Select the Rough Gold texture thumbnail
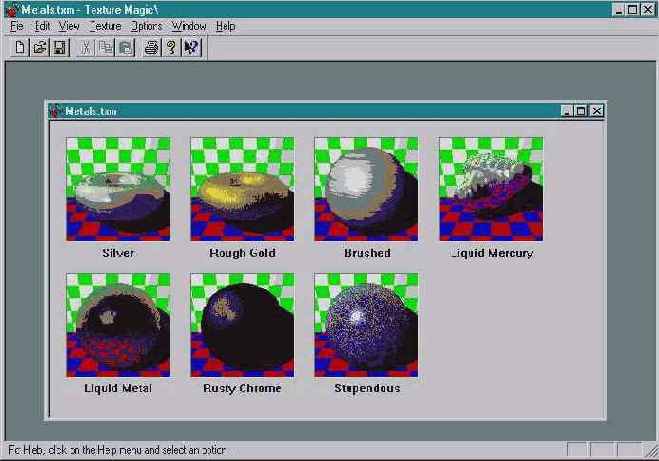Image resolution: width=659 pixels, height=461 pixels. click(x=243, y=189)
